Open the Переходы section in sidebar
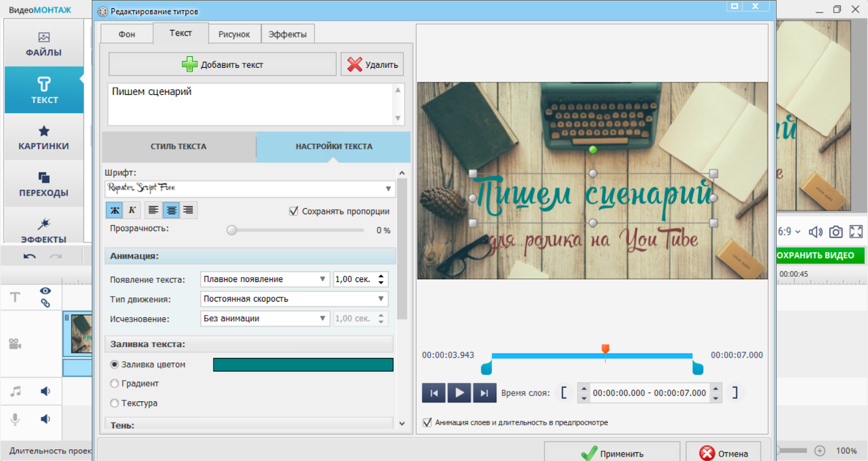868x461 pixels. click(44, 184)
